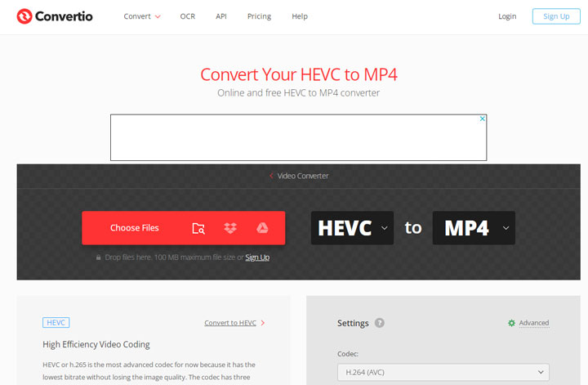Open Advanced settings

pos(534,323)
